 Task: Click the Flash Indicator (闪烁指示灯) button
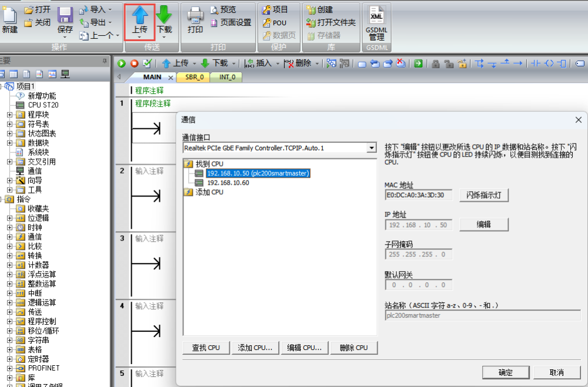point(483,195)
